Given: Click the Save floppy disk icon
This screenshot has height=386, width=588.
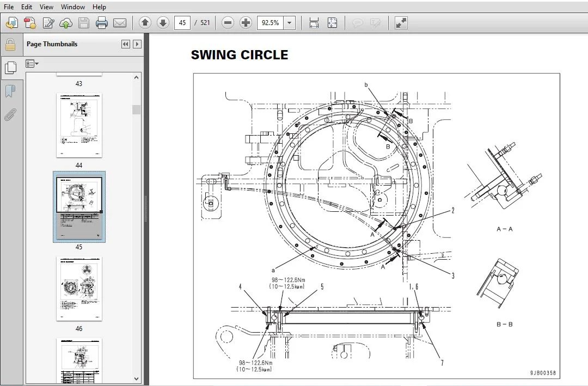Looking at the screenshot, I should point(84,23).
